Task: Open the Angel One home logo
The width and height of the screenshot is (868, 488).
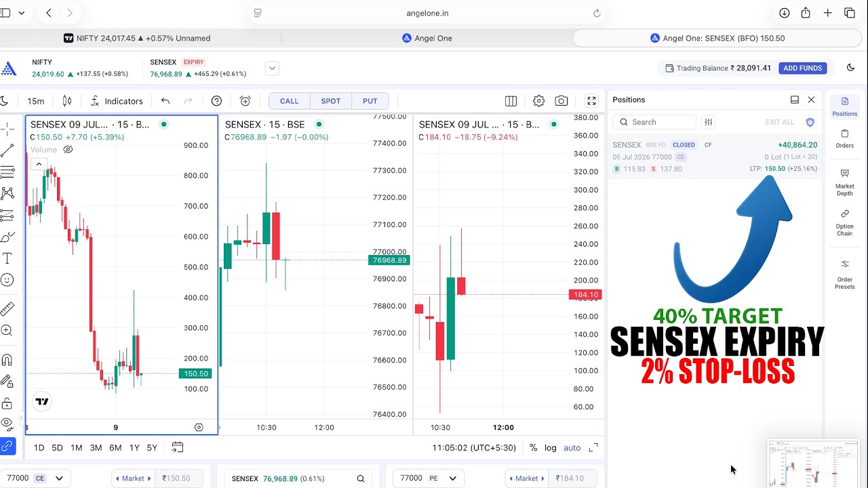Action: pos(8,68)
